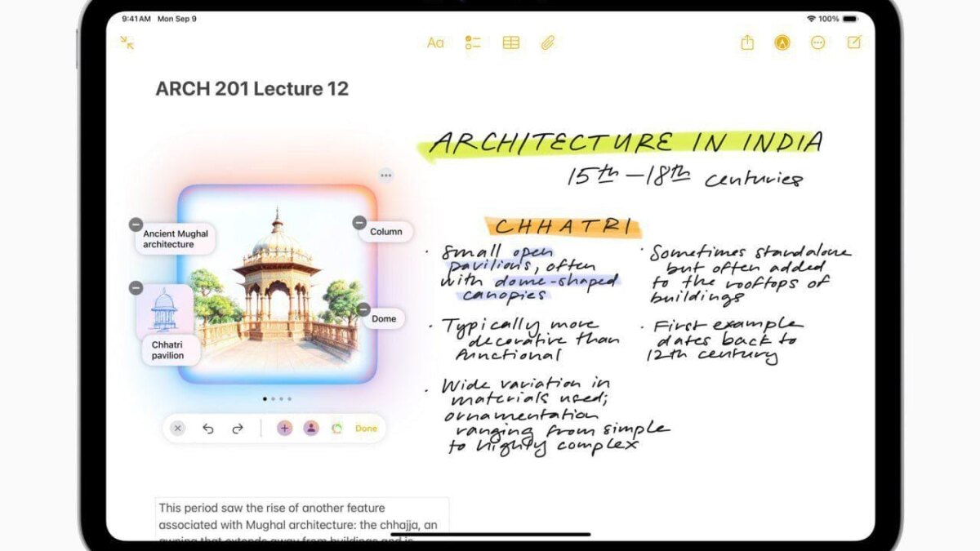Open the multicolor style picker circle
This screenshot has height=551, width=980.
[336, 429]
